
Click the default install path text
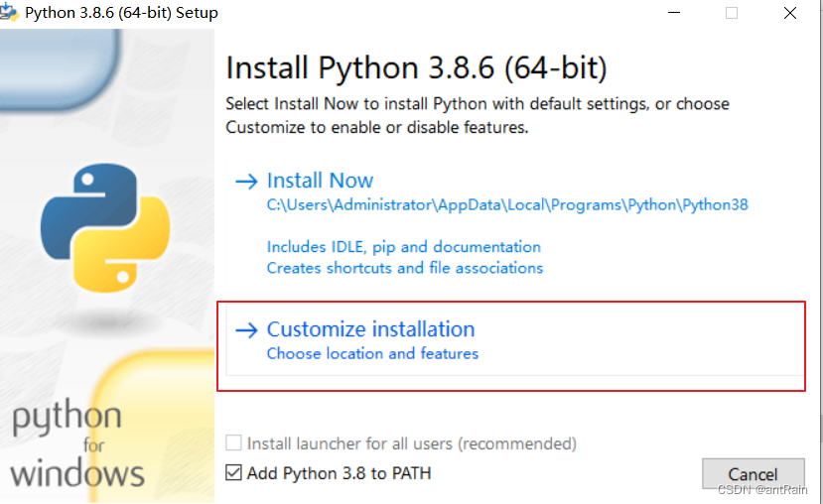click(x=507, y=204)
